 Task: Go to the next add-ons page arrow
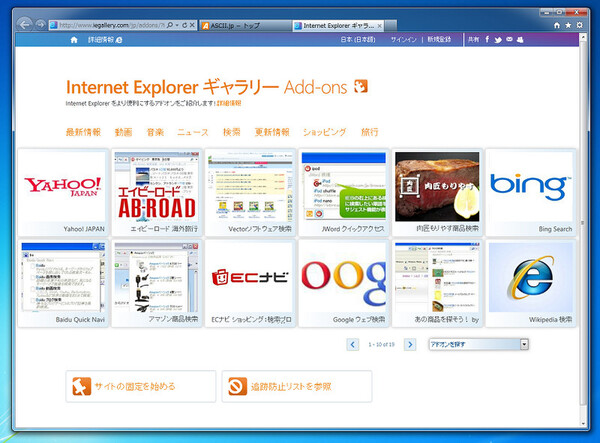pos(410,345)
